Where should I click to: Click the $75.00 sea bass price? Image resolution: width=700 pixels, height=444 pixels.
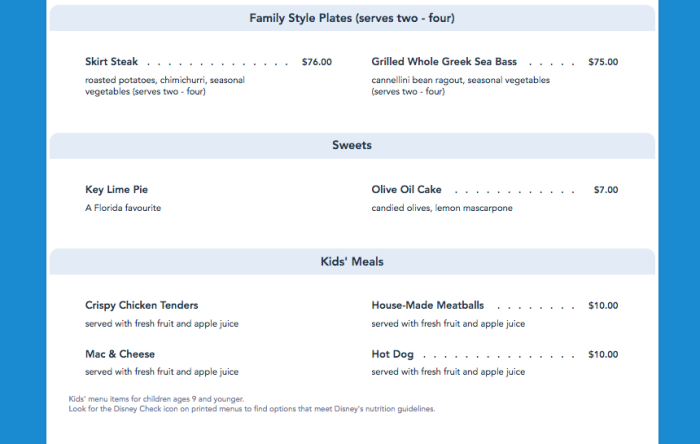point(603,62)
